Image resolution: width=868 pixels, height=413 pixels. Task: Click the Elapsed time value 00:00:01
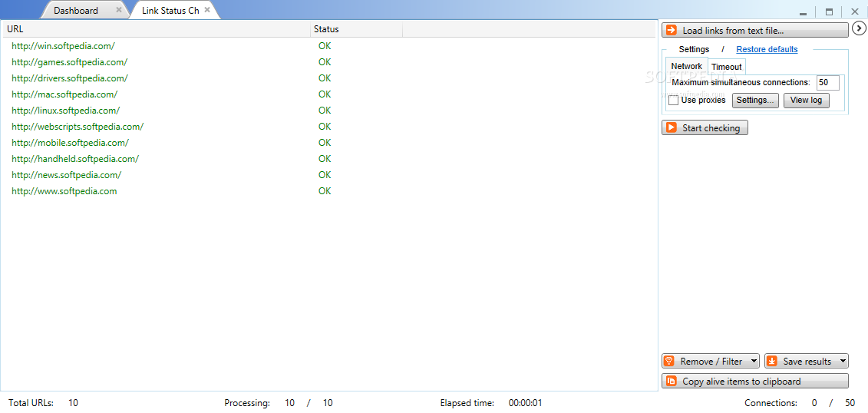point(525,403)
